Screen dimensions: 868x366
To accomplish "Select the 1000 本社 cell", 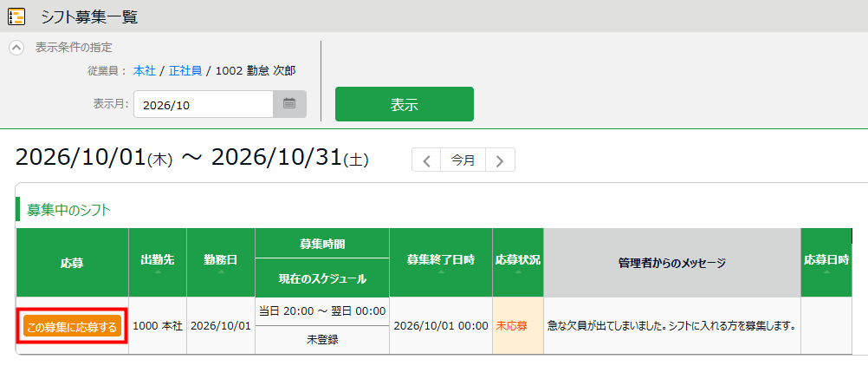I will (x=158, y=325).
